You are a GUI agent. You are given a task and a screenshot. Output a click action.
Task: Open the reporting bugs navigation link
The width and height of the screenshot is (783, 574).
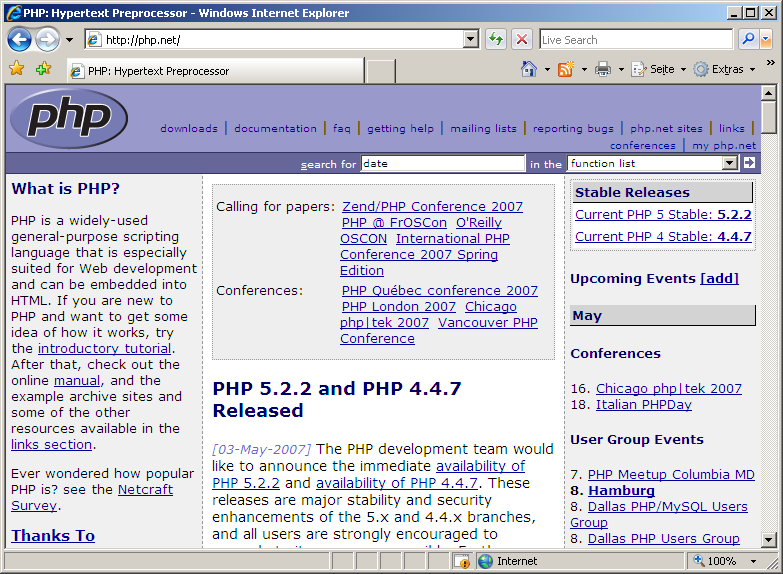573,128
